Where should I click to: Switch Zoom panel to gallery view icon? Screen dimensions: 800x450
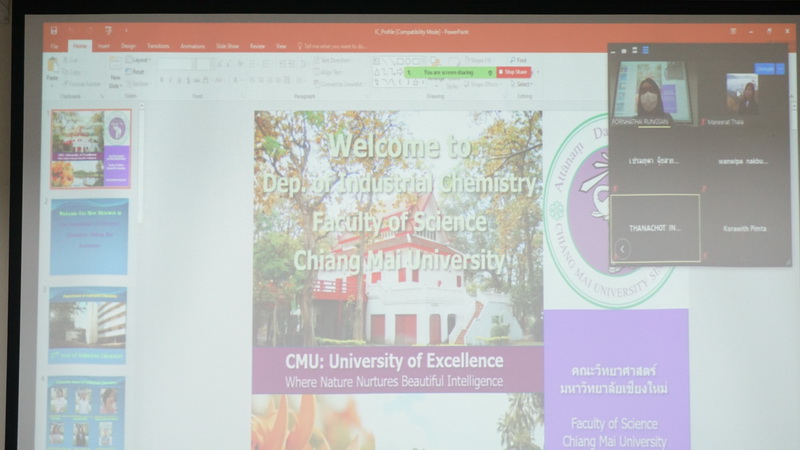click(x=646, y=50)
